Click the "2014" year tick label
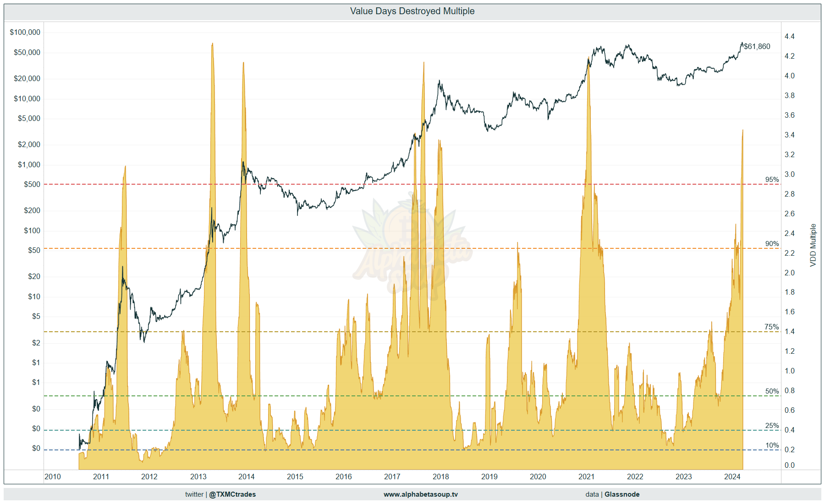The image size is (825, 504). 247,477
